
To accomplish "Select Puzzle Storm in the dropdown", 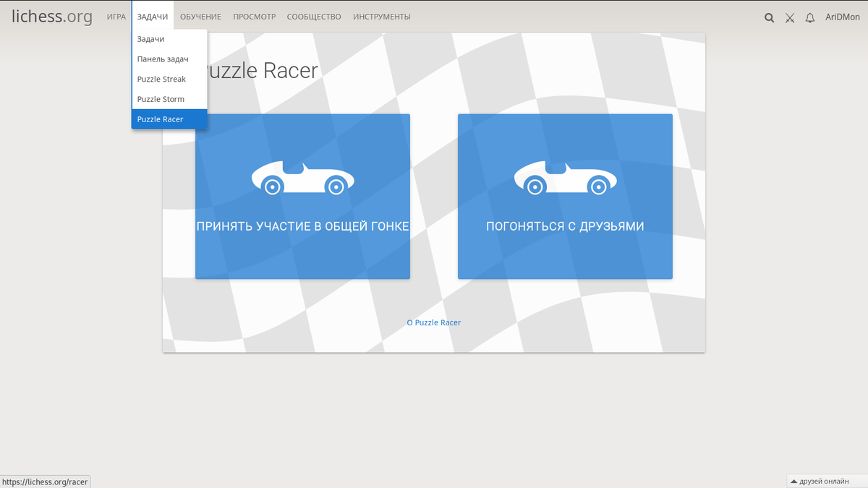I will click(x=169, y=99).
